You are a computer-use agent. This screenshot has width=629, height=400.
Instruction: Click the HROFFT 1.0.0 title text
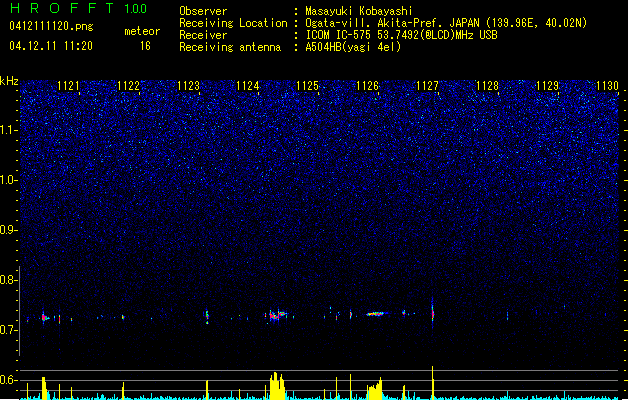coord(79,8)
